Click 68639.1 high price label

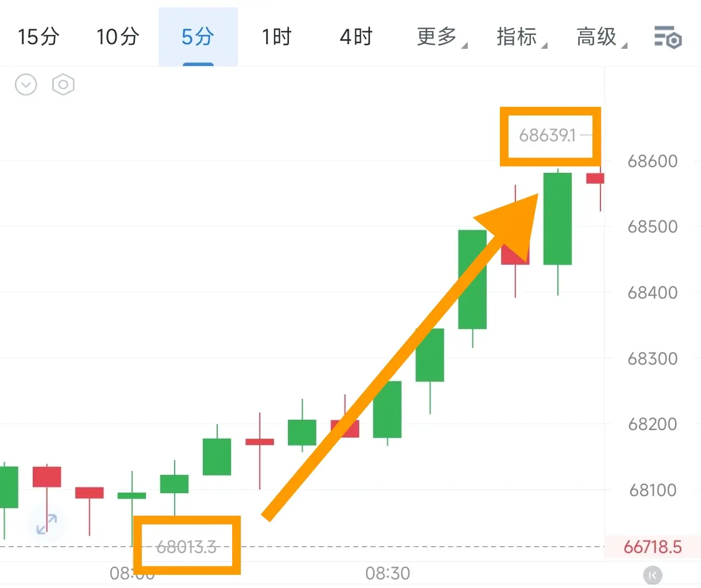point(548,135)
